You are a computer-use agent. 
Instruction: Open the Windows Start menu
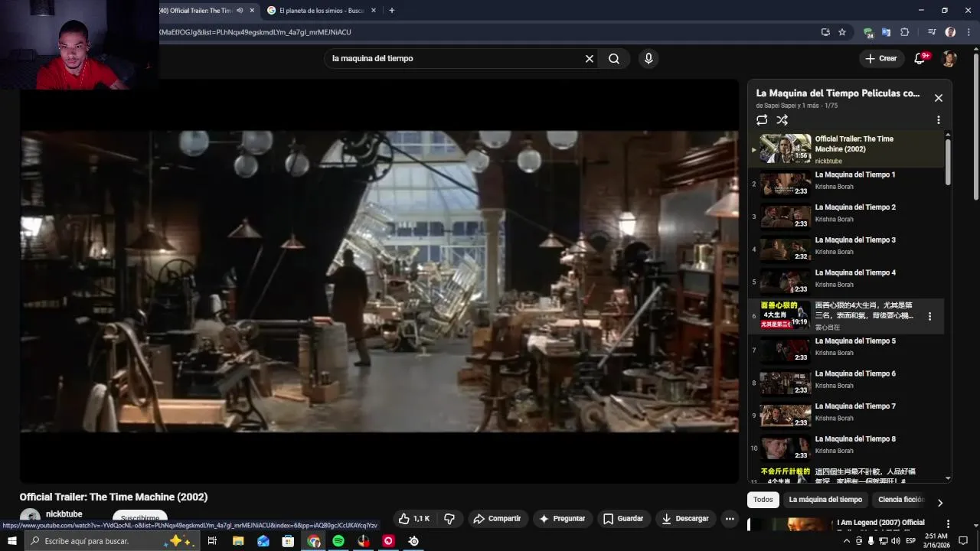click(x=11, y=541)
